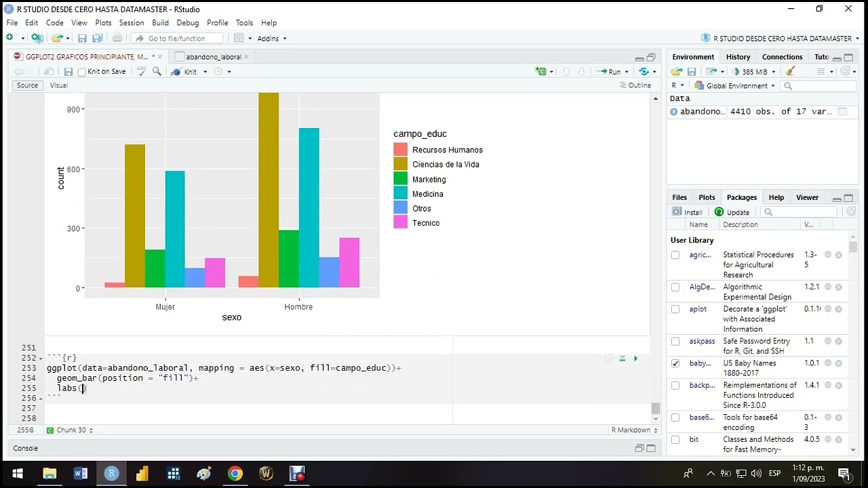This screenshot has width=868, height=488.
Task: Save all open documents icon
Action: pyautogui.click(x=97, y=39)
